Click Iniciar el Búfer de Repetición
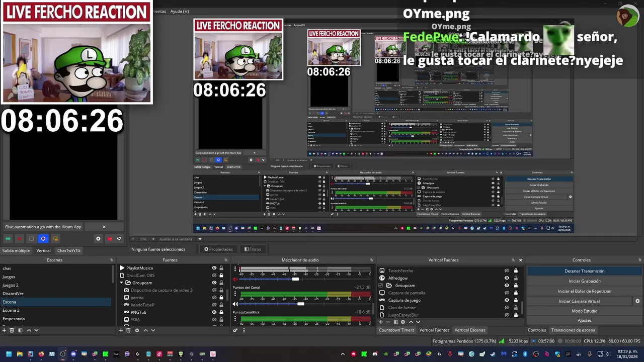This screenshot has height=362, width=644. 584,291
